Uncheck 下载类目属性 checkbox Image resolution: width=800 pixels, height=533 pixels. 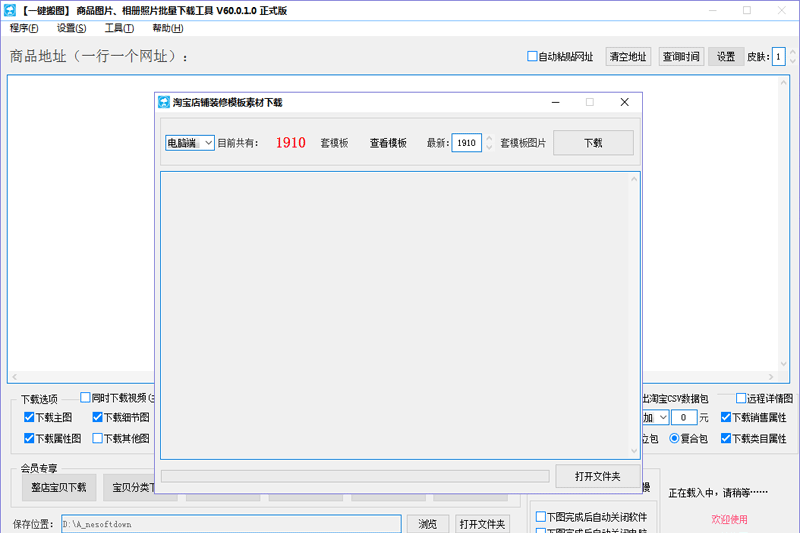[726, 438]
